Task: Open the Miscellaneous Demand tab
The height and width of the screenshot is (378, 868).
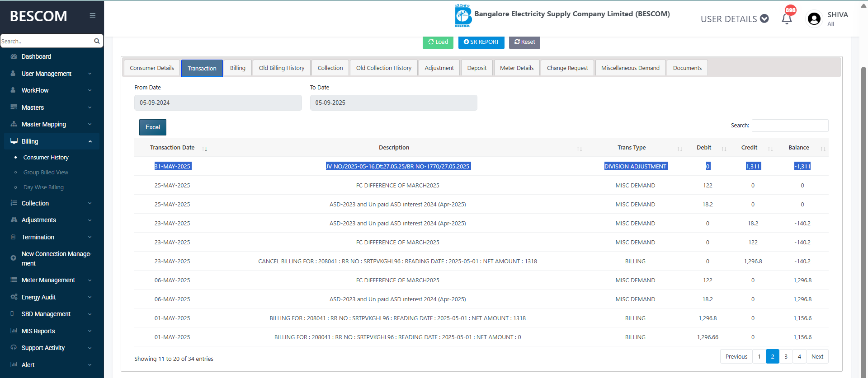Action: point(630,68)
